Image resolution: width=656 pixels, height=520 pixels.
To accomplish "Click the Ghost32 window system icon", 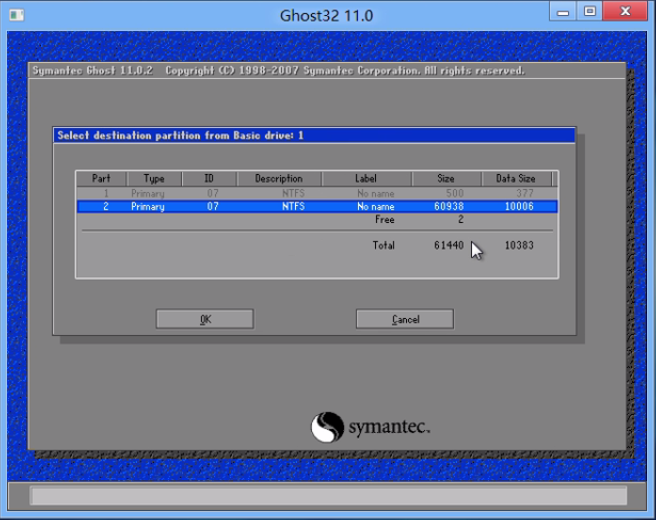I will point(17,15).
